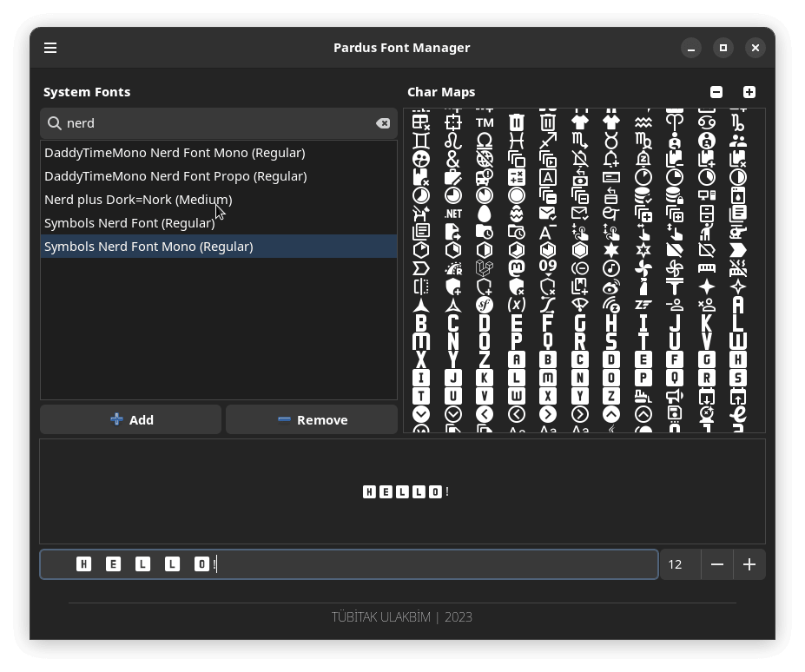Click inside the preview text input field

347,564
